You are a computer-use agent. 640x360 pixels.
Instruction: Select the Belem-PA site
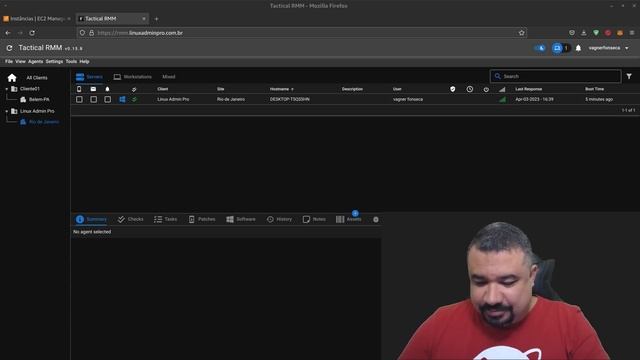[x=39, y=100]
